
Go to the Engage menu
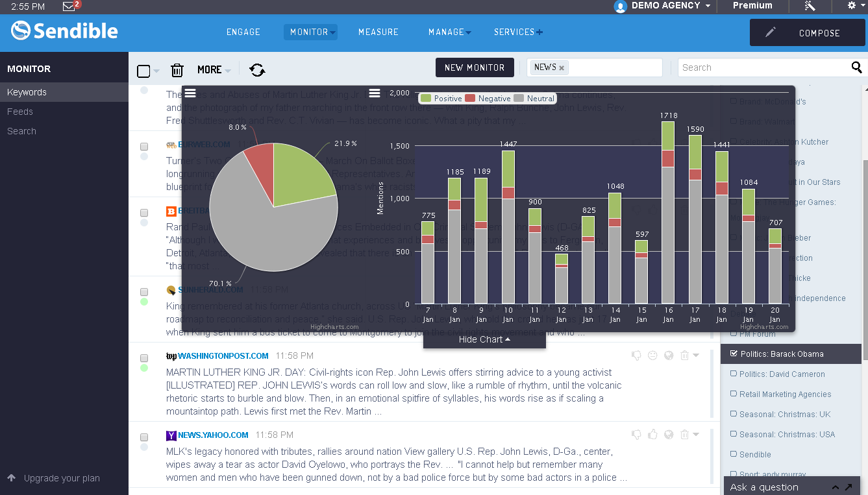243,32
